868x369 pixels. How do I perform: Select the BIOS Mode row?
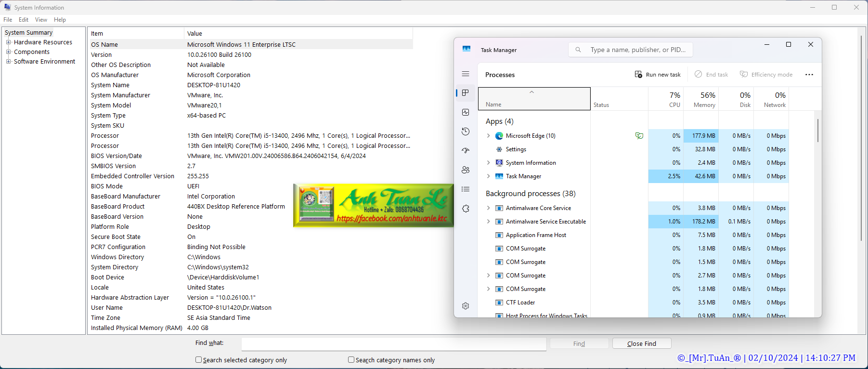250,186
